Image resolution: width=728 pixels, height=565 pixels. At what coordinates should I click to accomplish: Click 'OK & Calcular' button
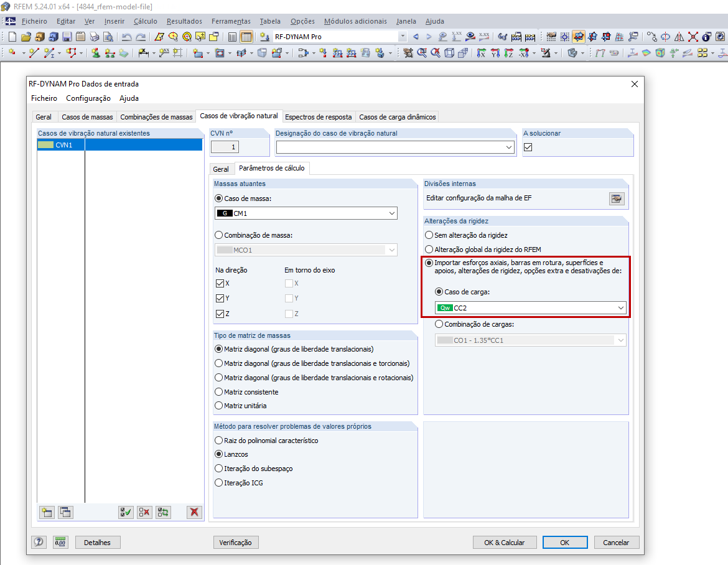click(x=505, y=542)
